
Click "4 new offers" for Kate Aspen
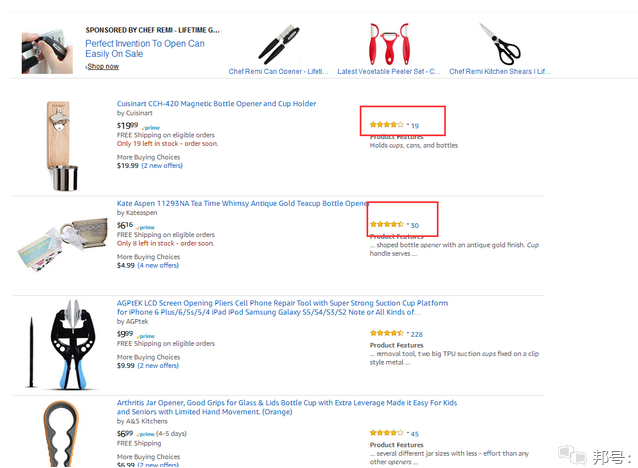pyautogui.click(x=158, y=266)
